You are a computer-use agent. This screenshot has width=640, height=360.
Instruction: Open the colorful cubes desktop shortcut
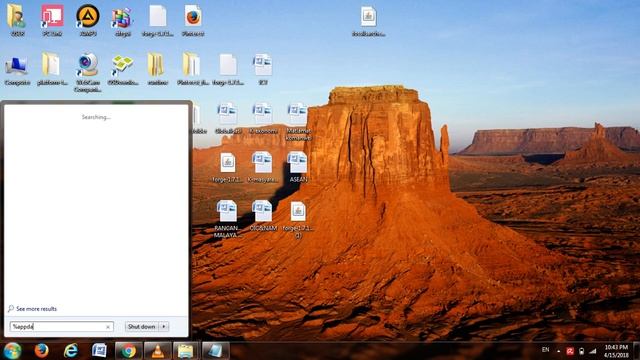(122, 20)
